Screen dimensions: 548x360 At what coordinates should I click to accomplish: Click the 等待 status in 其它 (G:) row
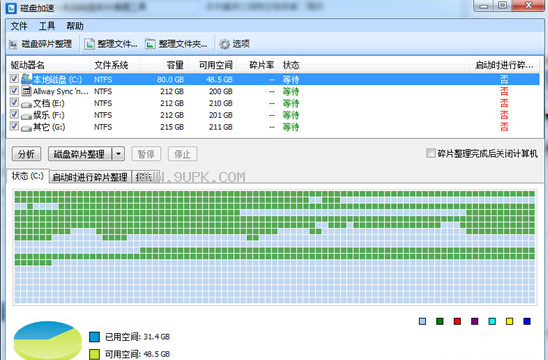click(x=291, y=127)
